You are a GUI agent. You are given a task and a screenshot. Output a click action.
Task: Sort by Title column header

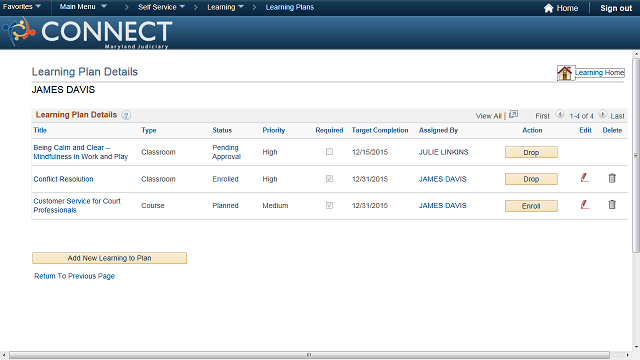(40, 130)
